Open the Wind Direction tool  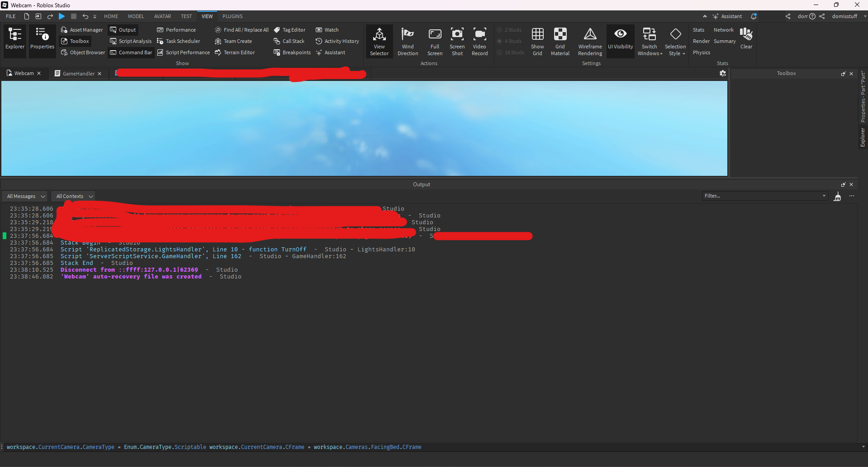(x=408, y=41)
